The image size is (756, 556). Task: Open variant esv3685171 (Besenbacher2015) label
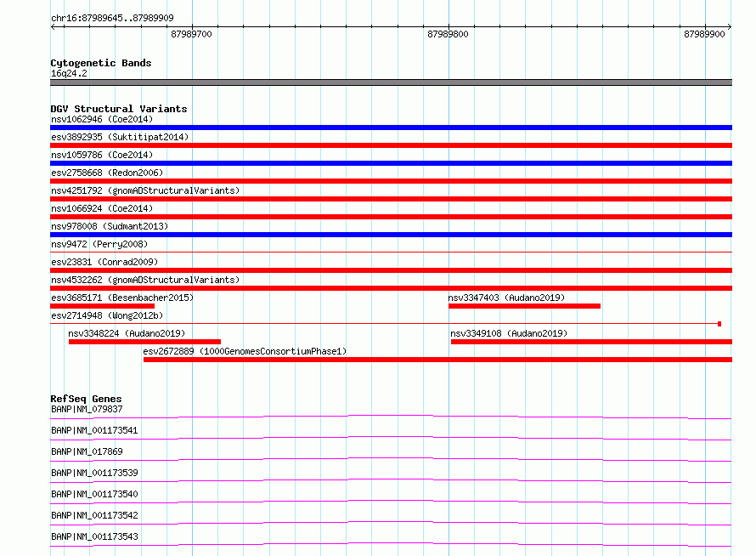tap(122, 298)
